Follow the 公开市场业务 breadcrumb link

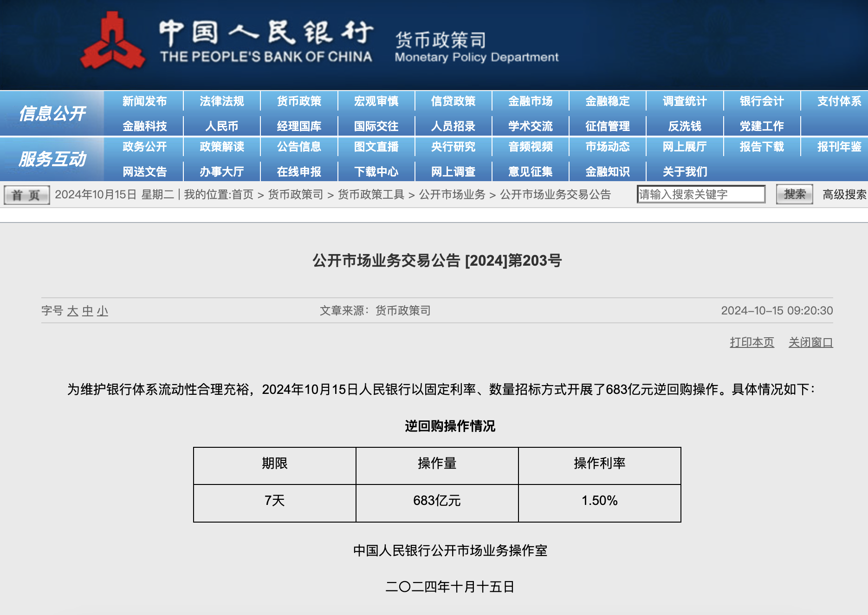pos(452,195)
